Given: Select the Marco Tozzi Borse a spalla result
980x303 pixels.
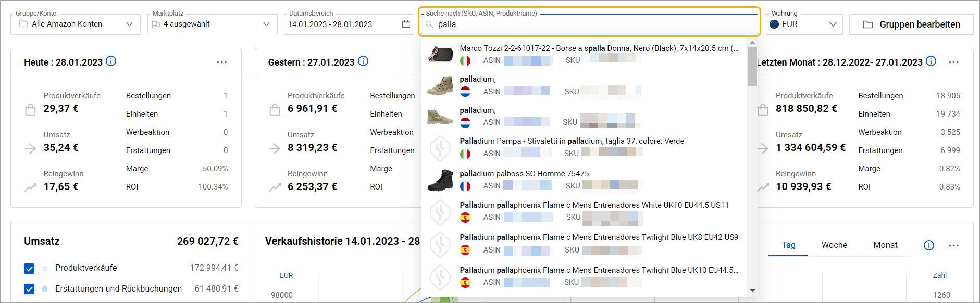Looking at the screenshot, I should tap(584, 54).
